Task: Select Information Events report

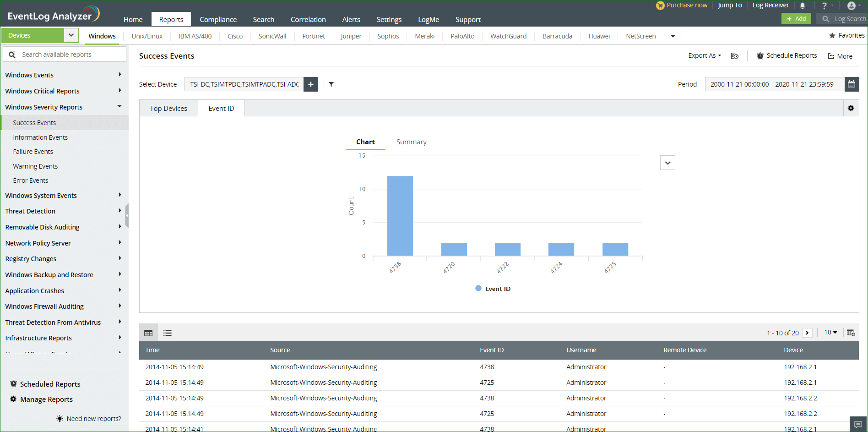Action: tap(40, 137)
